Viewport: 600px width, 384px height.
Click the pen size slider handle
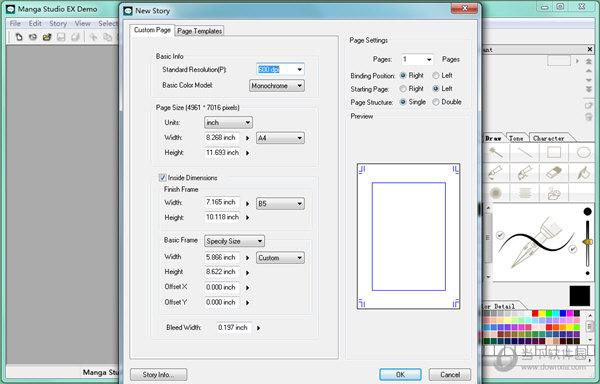click(x=587, y=242)
